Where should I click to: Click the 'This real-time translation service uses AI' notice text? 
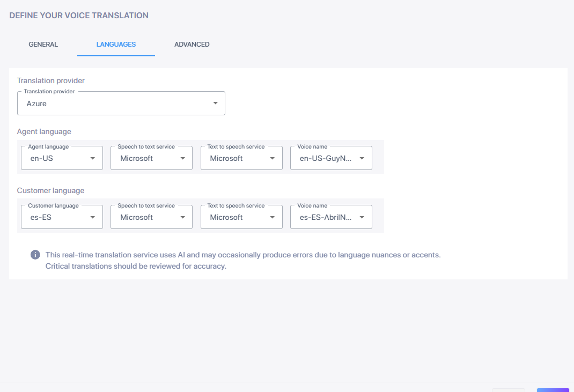pyautogui.click(x=243, y=260)
